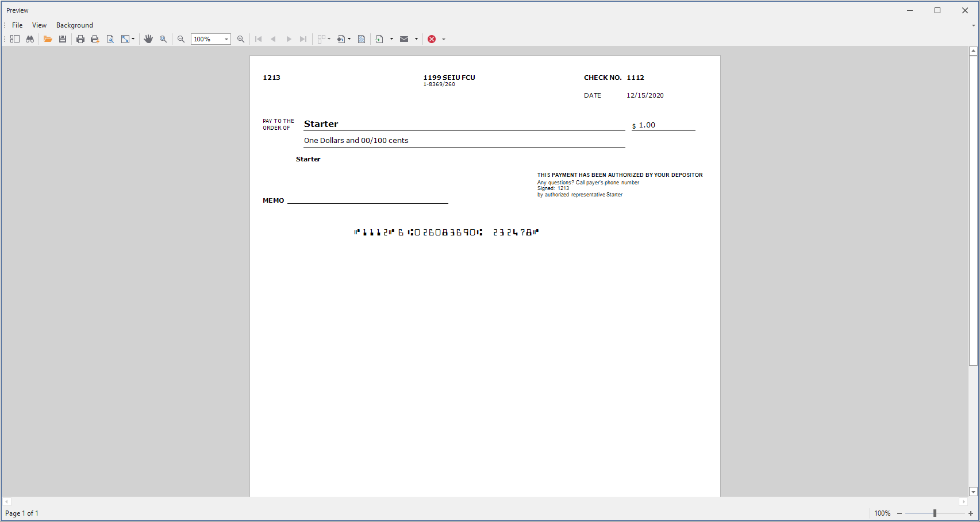Click the Zoom Out toolbar icon

pos(181,39)
